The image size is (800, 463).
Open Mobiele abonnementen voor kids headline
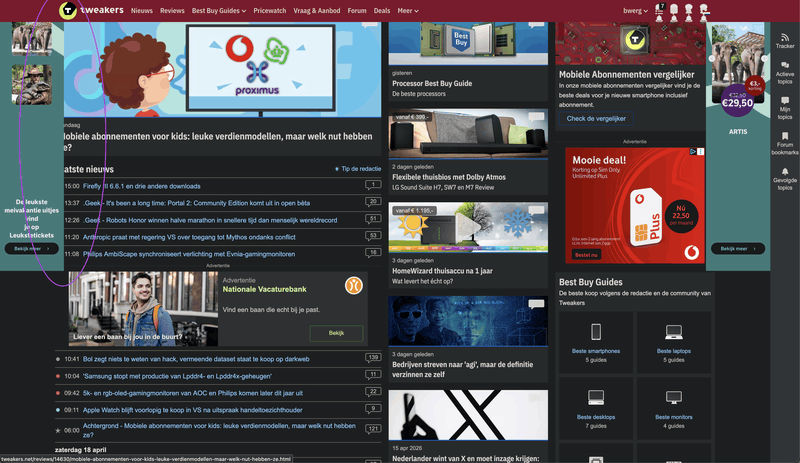click(x=218, y=141)
